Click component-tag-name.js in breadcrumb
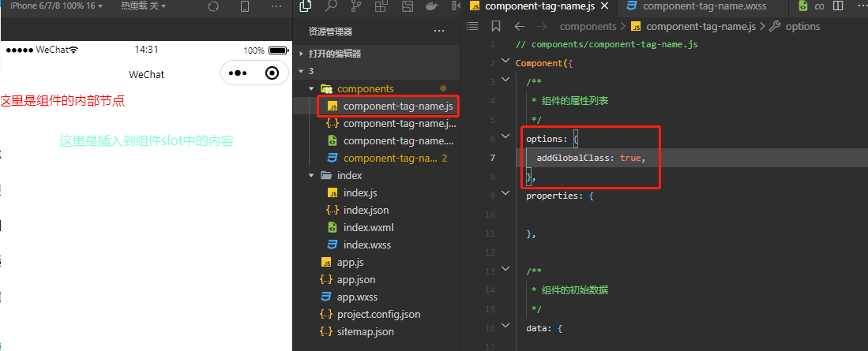868x351 pixels. (x=701, y=26)
